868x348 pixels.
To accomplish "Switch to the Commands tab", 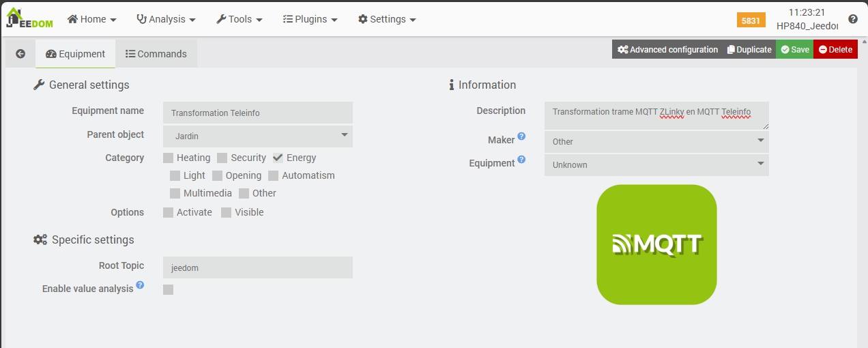I will click(x=156, y=54).
